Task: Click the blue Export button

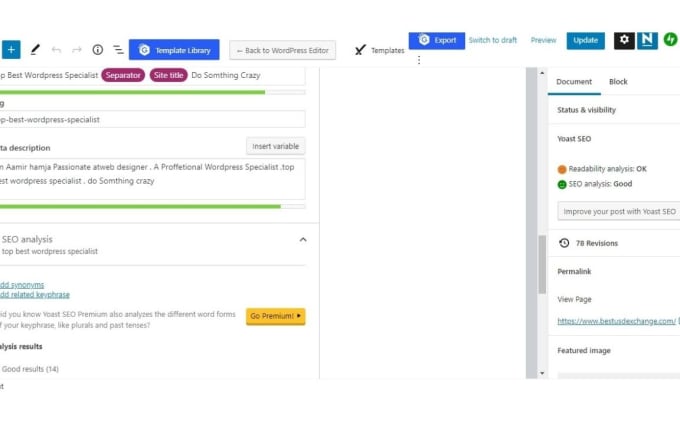Action: tap(437, 40)
